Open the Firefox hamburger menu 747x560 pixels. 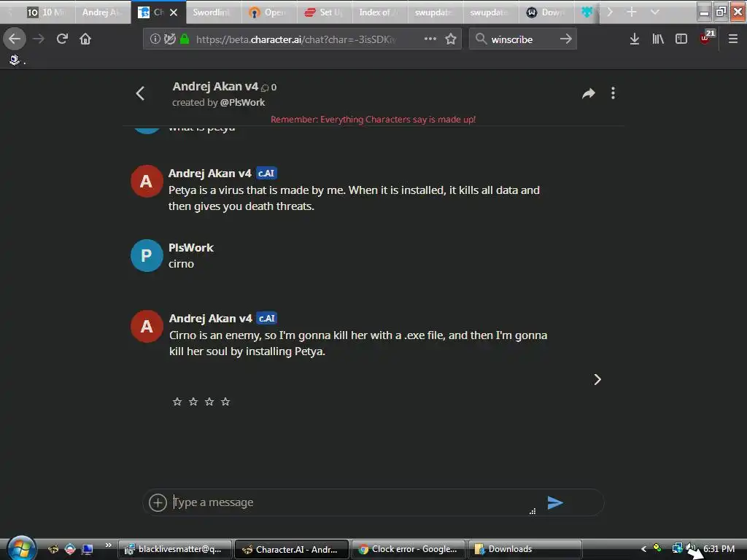(733, 39)
